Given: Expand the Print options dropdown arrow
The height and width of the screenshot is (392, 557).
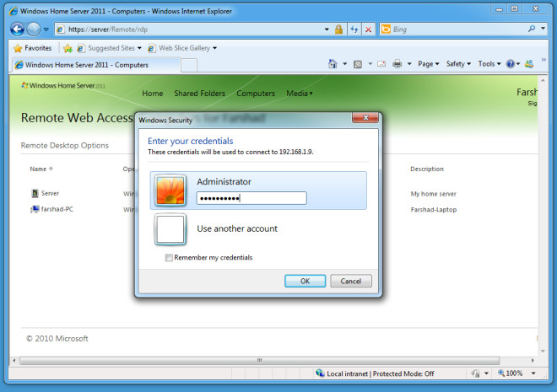Looking at the screenshot, I should [x=409, y=64].
